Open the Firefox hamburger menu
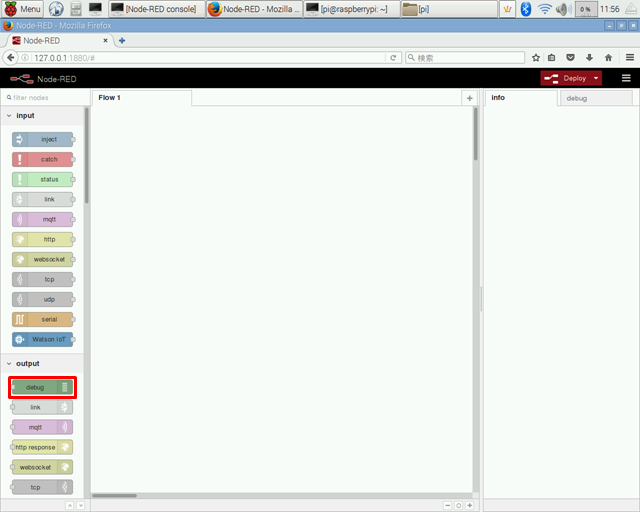The image size is (640, 512). (630, 58)
